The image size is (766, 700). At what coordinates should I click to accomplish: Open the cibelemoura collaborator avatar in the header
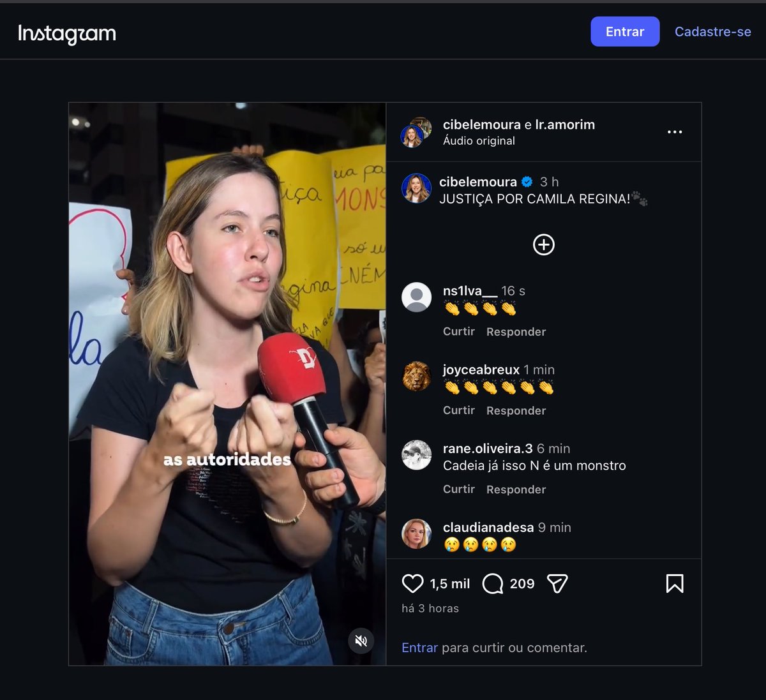(411, 137)
